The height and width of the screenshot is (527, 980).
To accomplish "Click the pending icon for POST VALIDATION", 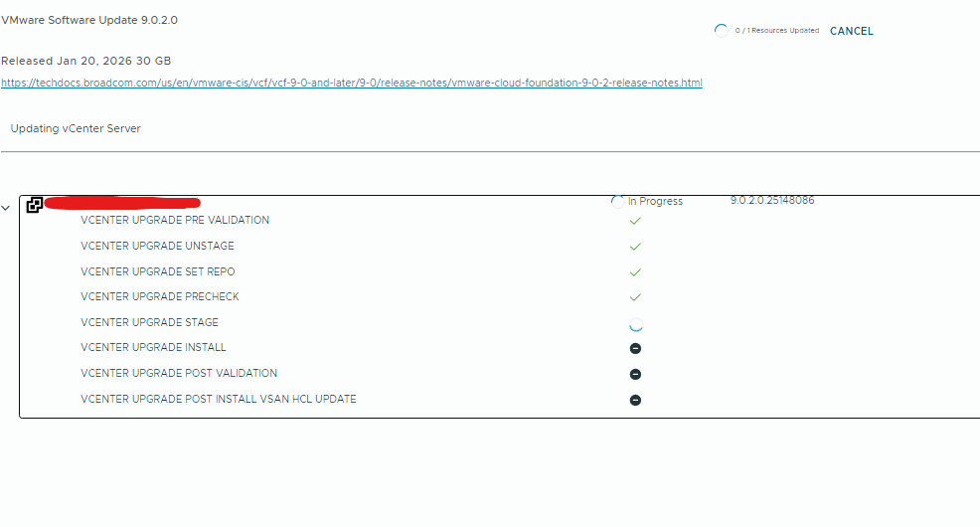I will (635, 374).
